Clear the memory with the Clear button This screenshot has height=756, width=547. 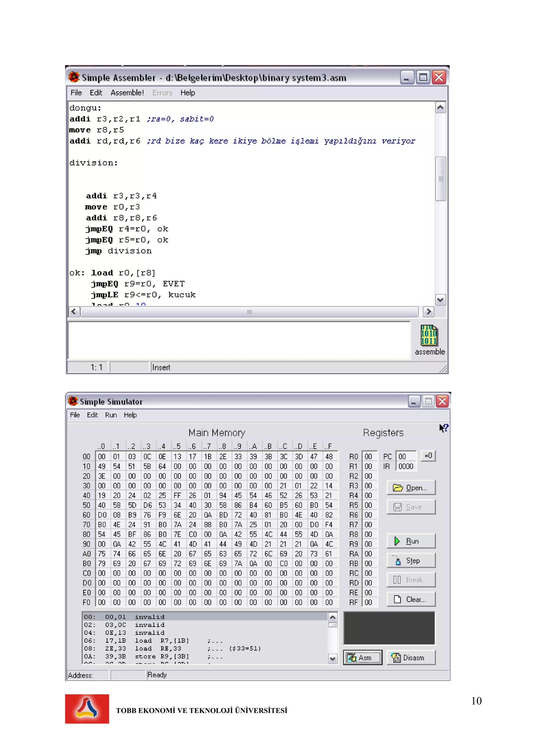click(411, 599)
